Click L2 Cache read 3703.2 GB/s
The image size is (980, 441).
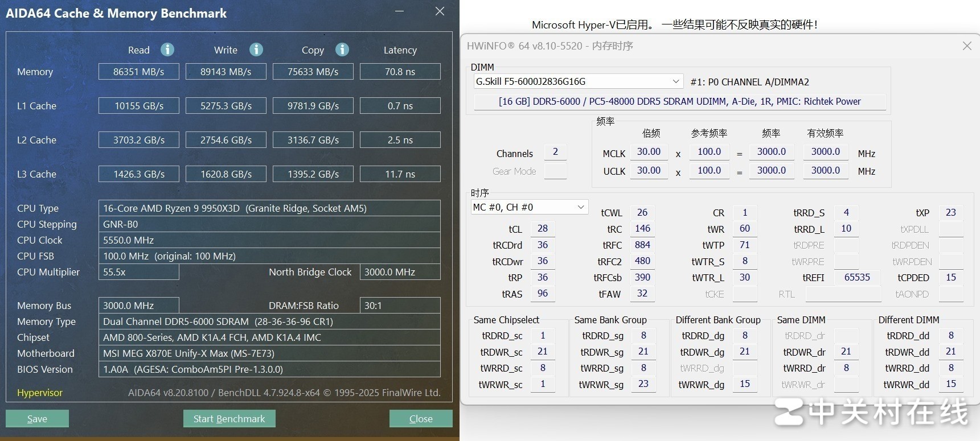click(x=139, y=140)
